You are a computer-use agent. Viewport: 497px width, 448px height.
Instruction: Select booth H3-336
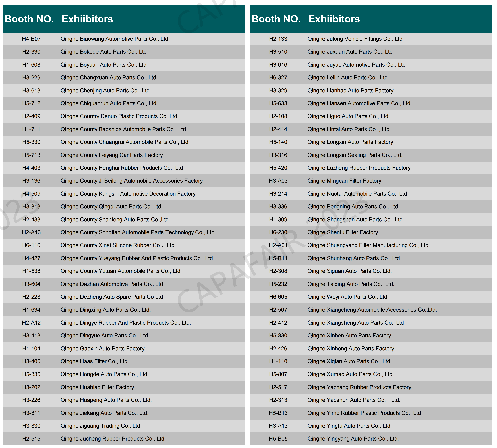tap(278, 207)
